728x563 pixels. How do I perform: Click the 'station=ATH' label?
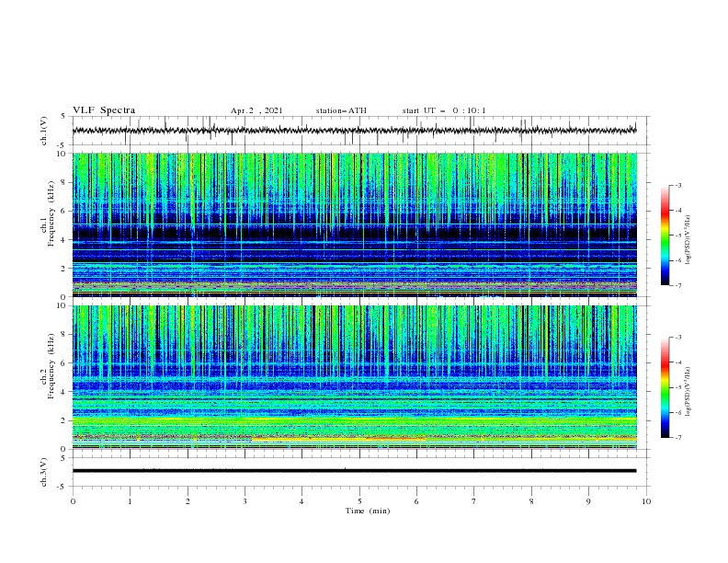(x=341, y=110)
